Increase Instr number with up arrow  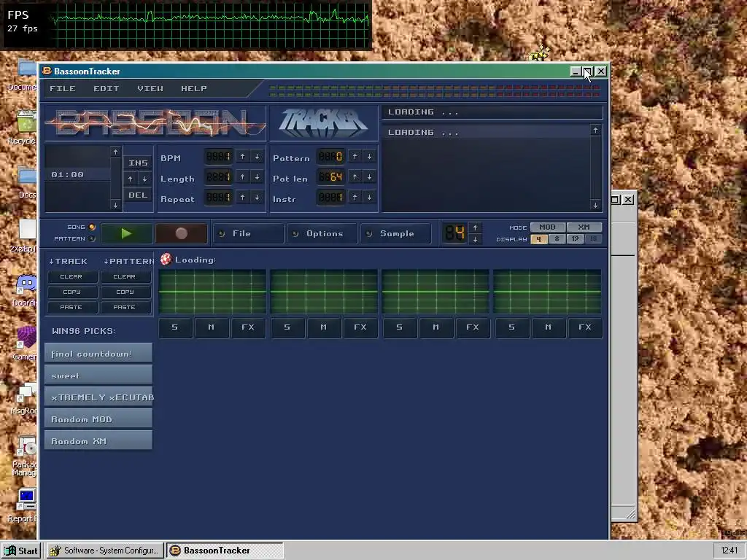click(355, 197)
